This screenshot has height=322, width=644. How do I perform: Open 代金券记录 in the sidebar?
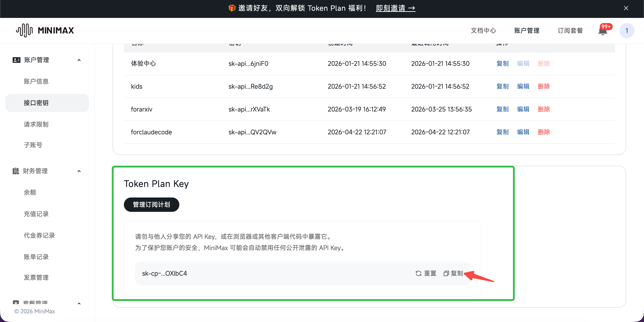(39, 236)
